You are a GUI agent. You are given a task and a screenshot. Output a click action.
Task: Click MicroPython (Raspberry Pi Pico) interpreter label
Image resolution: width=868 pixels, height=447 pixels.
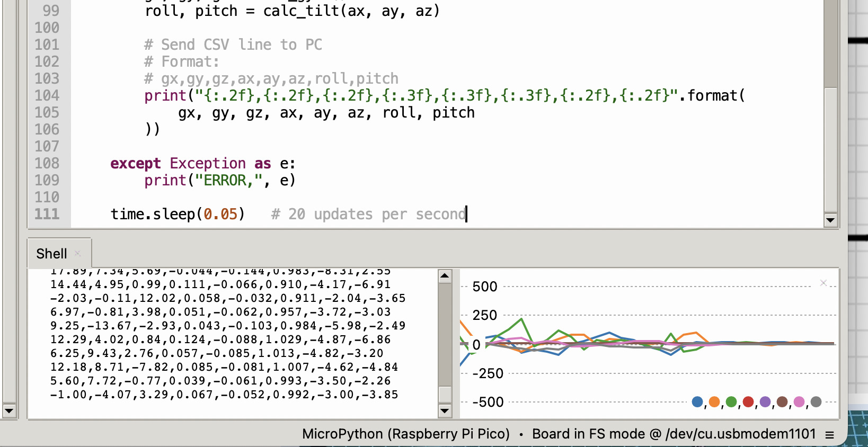(406, 434)
